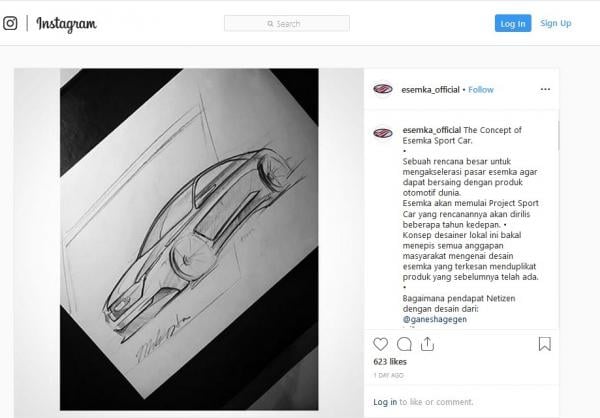
Task: Open the Instagram wordmark home link
Action: tap(66, 24)
